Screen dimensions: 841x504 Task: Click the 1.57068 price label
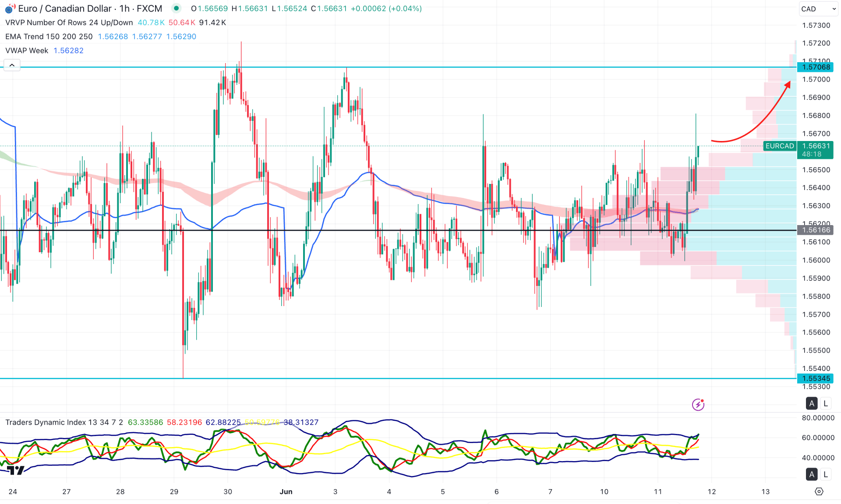point(815,67)
